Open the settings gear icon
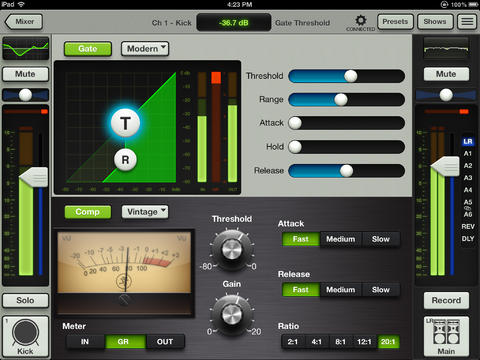 click(x=360, y=21)
